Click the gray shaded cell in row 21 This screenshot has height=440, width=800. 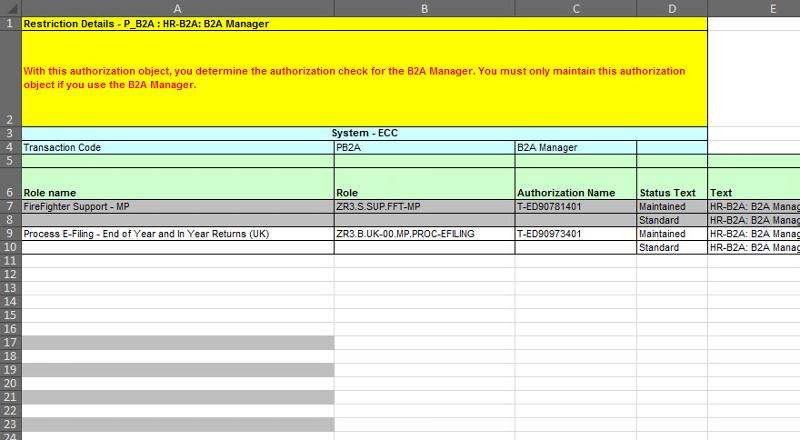tap(178, 397)
